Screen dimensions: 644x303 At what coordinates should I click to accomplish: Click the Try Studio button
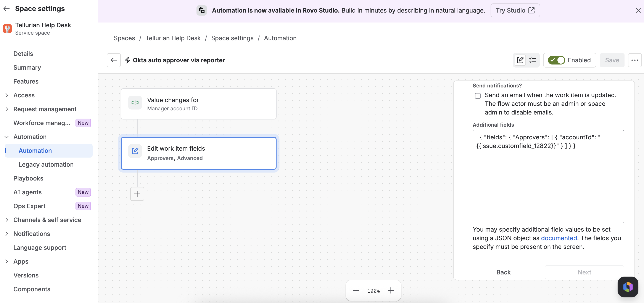[515, 11]
